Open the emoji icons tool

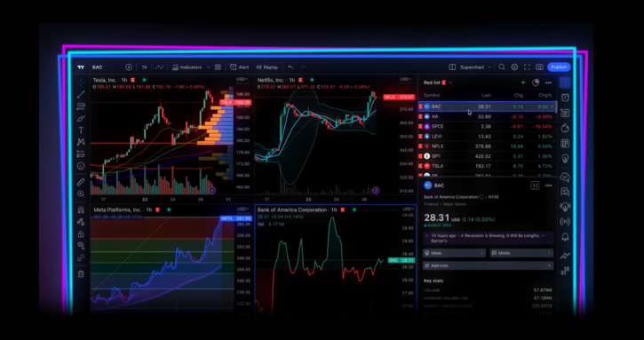click(x=81, y=166)
